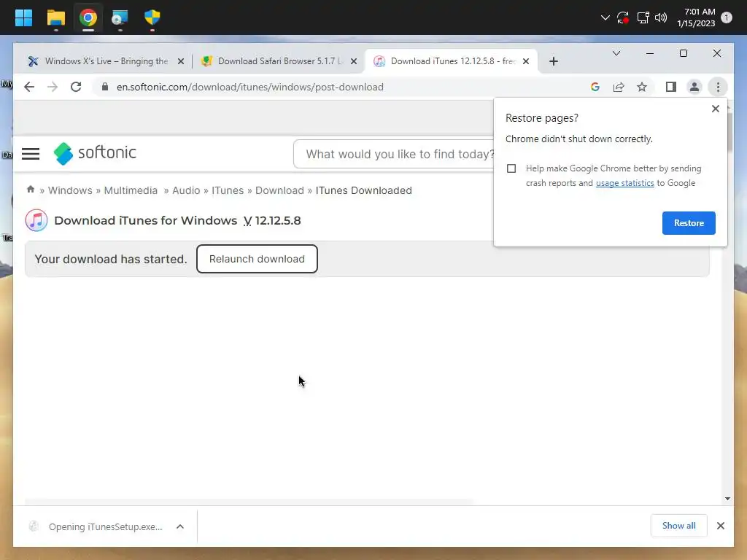
Task: Close the Download Safari Browser tab
Action: tap(354, 61)
